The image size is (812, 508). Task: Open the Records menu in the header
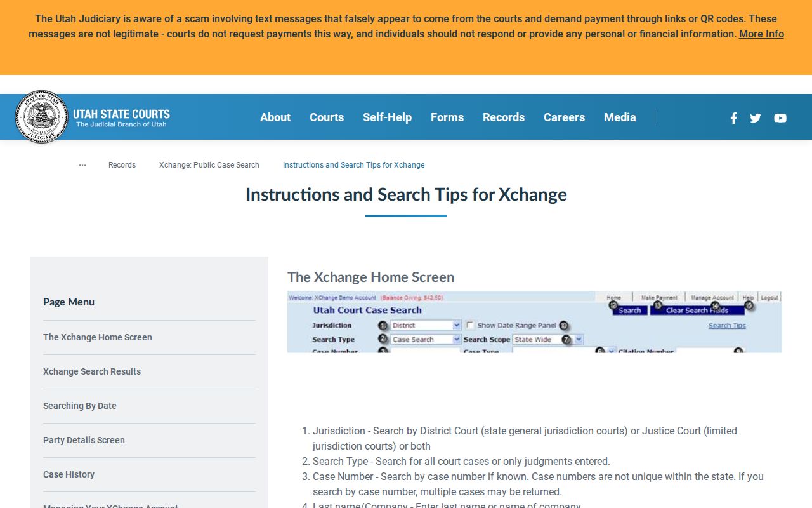click(x=504, y=117)
